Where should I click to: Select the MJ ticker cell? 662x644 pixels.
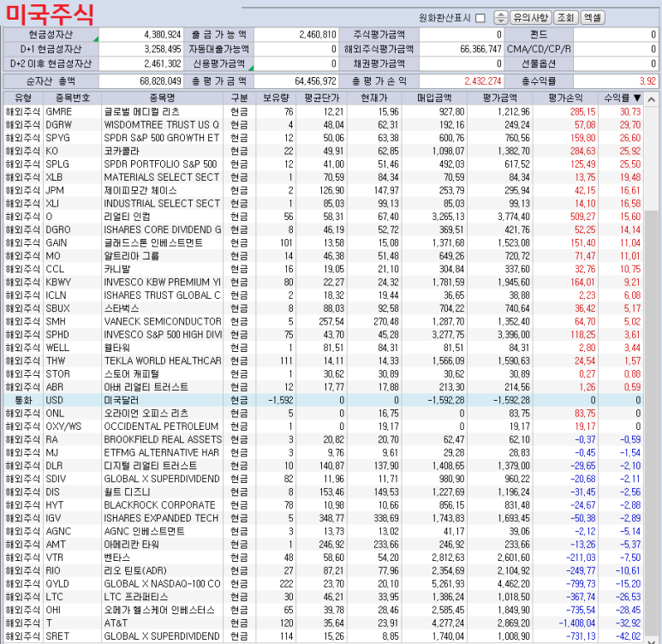72,453
